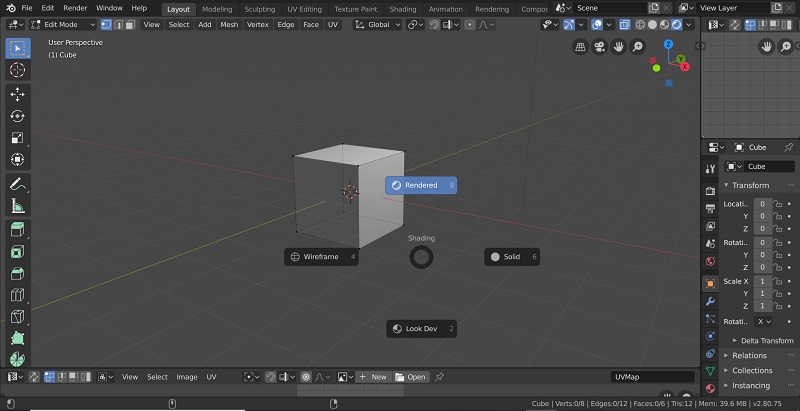Toggle the lock next to Scale X
Viewport: 800px width, 411px height.
(777, 281)
